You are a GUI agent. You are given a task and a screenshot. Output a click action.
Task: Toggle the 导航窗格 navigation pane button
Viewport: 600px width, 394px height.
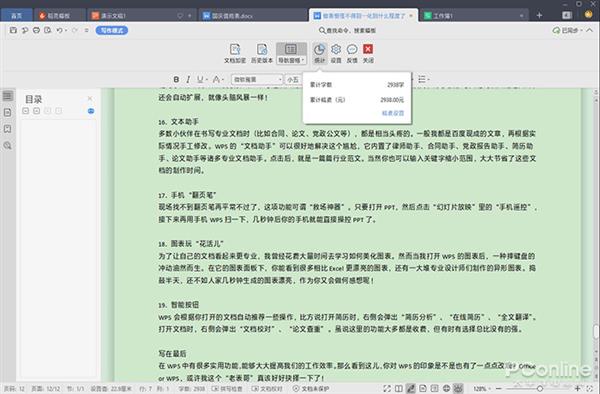291,53
